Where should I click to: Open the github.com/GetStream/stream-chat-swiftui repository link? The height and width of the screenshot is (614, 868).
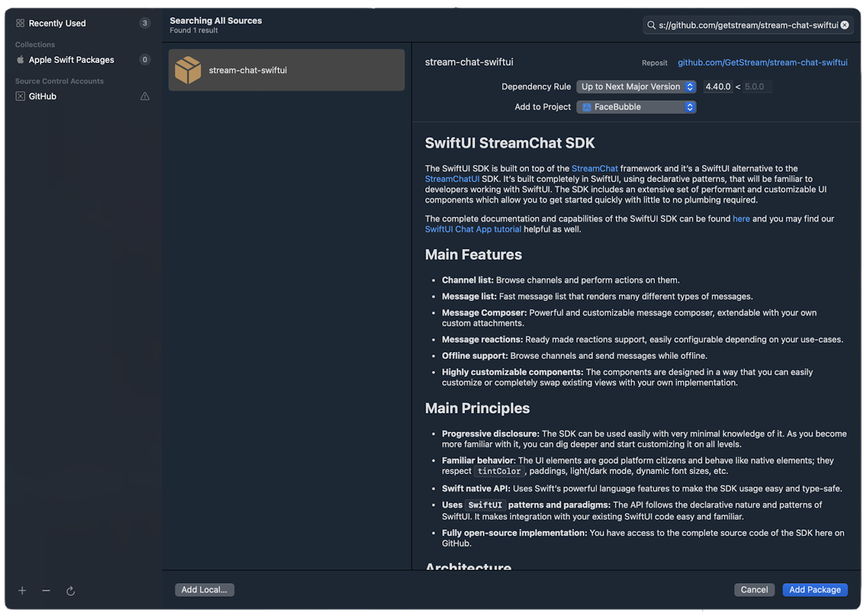coord(762,62)
